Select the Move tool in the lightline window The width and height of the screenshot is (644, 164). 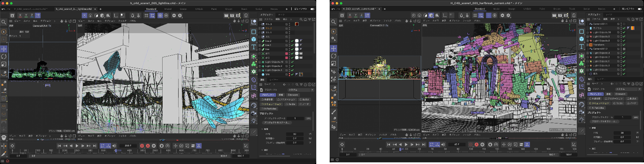[x=4, y=49]
